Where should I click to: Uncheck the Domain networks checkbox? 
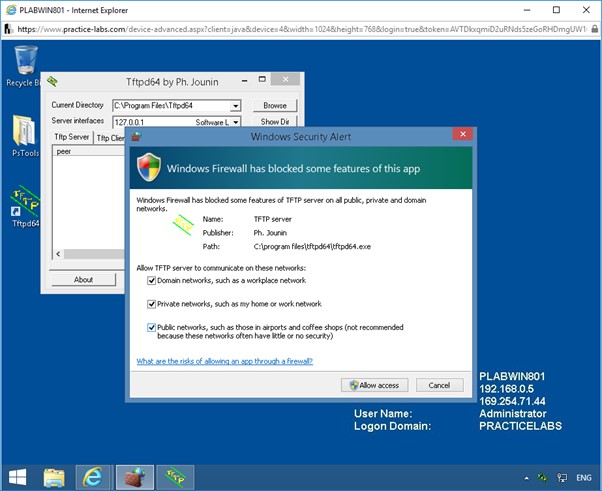pyautogui.click(x=151, y=281)
